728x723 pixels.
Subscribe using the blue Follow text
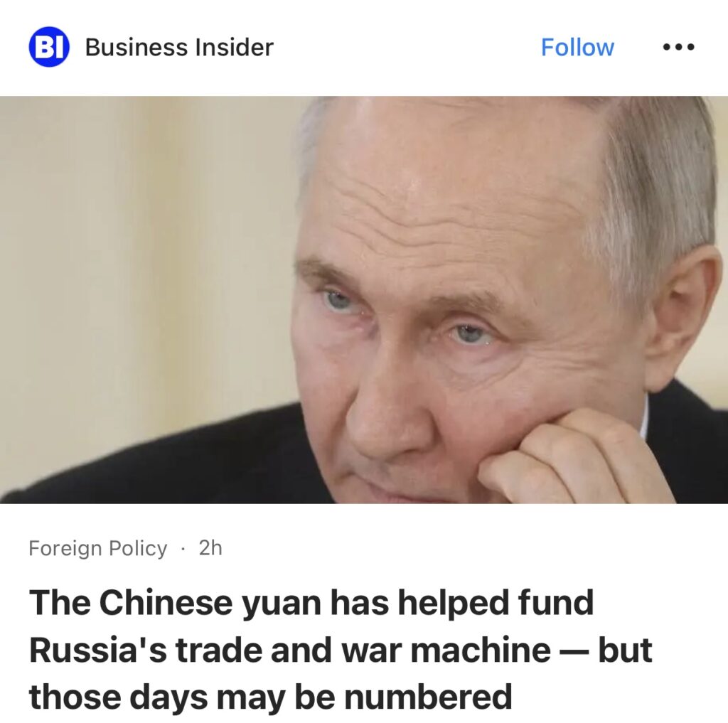click(577, 47)
